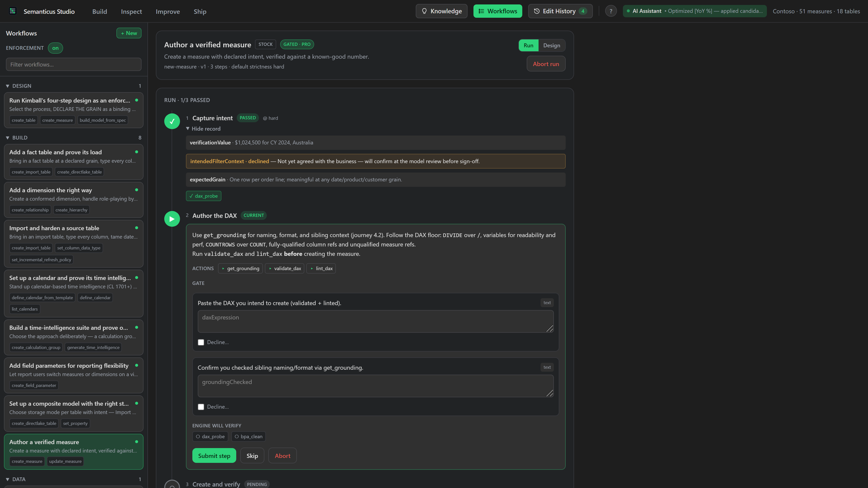Viewport: 868px width, 488px height.
Task: Collapse the DATA section
Action: [7, 479]
